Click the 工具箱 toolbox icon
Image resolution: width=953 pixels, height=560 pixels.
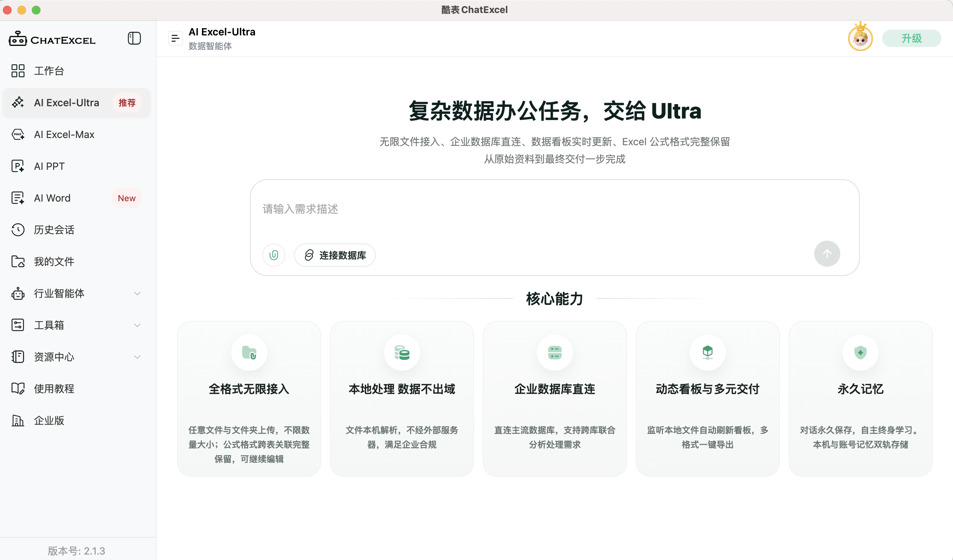[18, 325]
